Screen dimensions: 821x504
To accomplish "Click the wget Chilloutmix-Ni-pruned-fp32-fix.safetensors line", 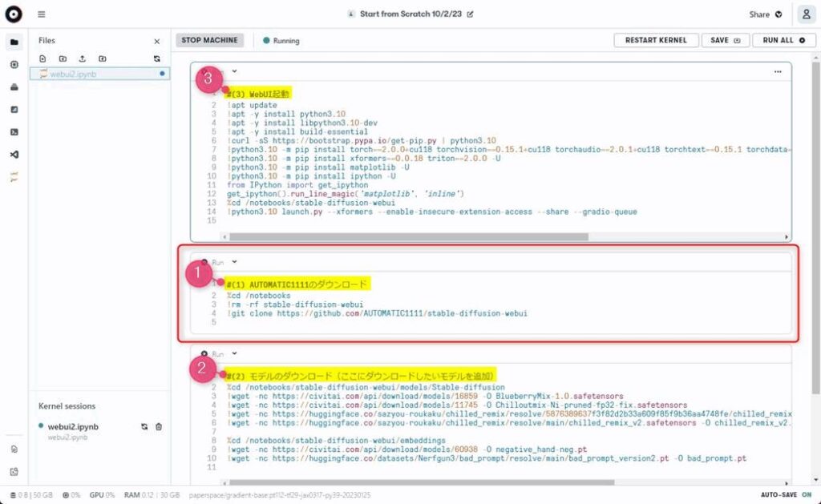I will coord(457,405).
